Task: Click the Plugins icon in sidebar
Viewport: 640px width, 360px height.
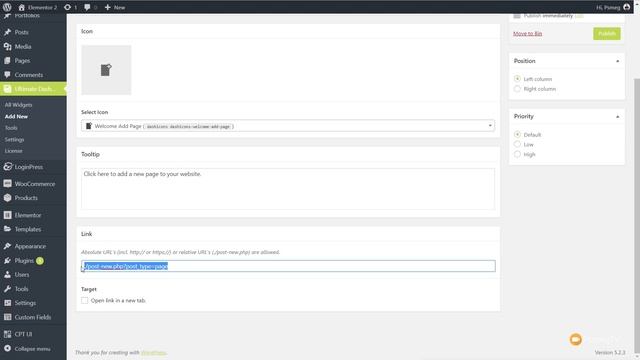Action: (7, 260)
